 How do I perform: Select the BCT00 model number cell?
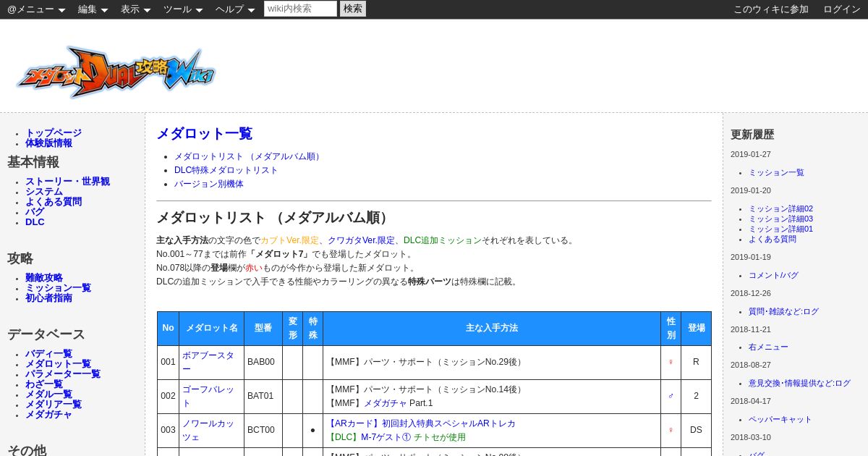click(263, 431)
